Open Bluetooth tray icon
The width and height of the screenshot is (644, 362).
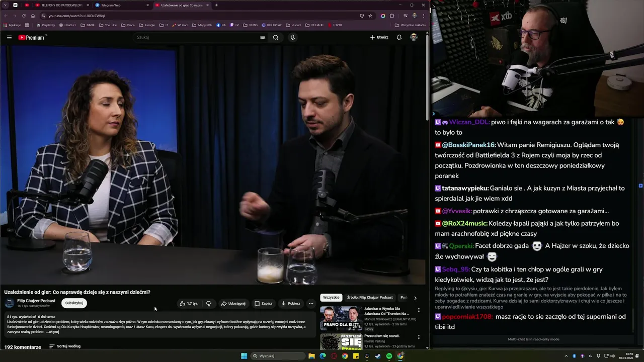(x=574, y=356)
